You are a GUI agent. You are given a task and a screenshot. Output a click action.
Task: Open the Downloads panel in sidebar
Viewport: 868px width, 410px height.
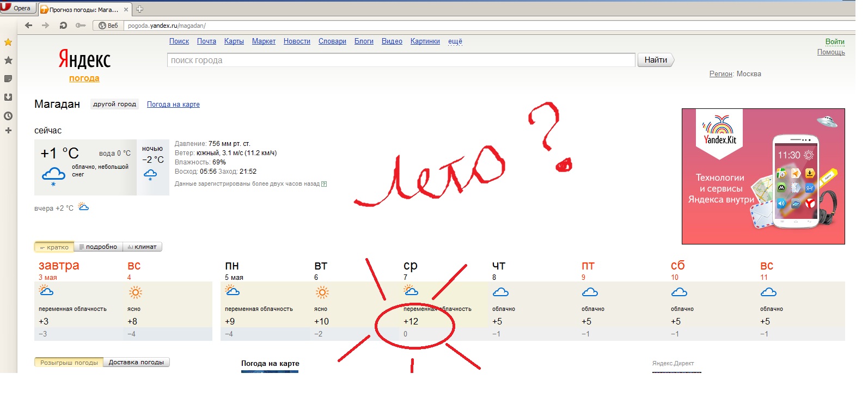click(x=8, y=97)
